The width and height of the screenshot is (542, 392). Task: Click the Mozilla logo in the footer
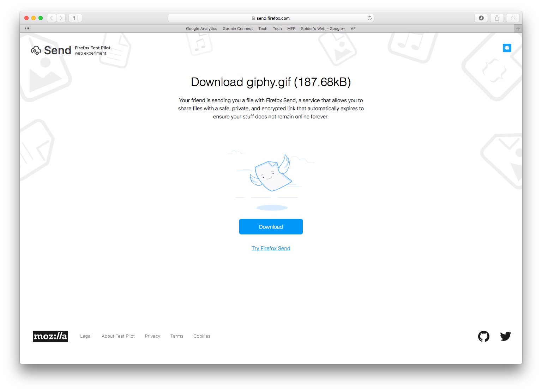point(50,336)
